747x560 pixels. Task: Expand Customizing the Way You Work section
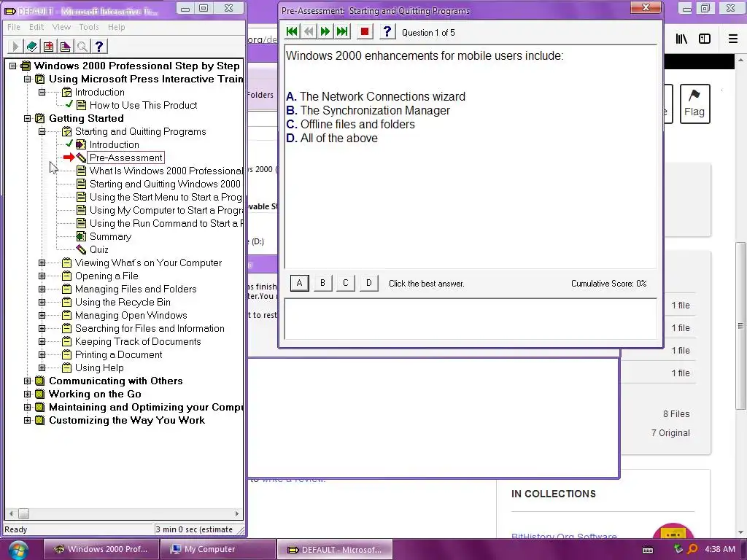pyautogui.click(x=28, y=420)
